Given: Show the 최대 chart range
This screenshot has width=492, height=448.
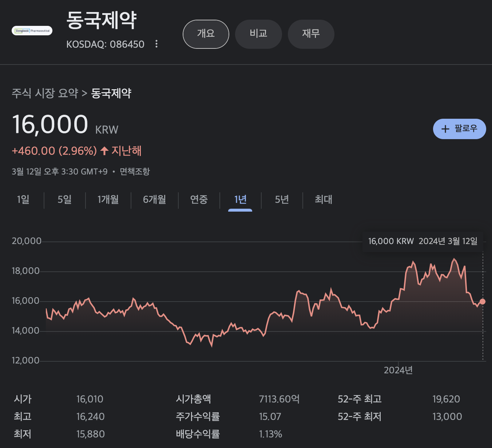Looking at the screenshot, I should 324,200.
